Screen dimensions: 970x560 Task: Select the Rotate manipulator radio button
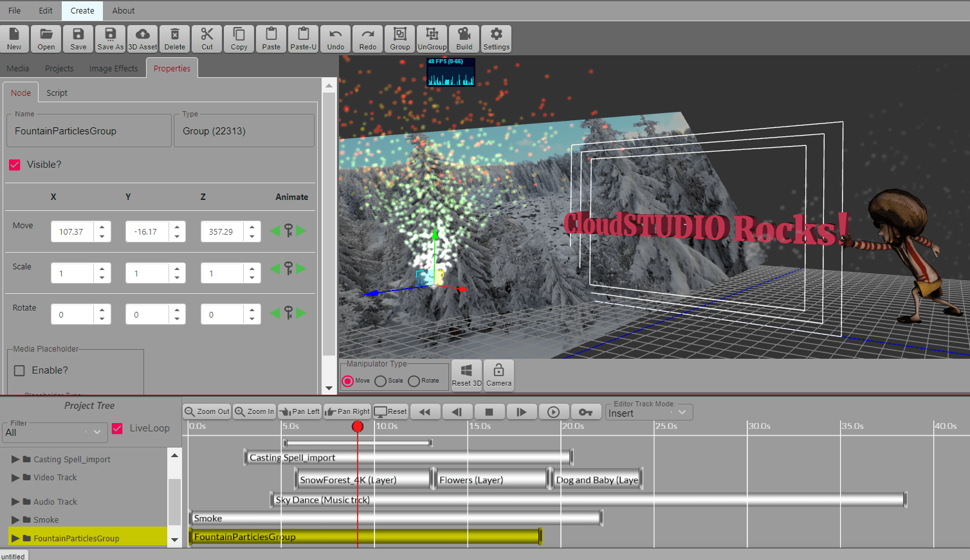pos(414,381)
